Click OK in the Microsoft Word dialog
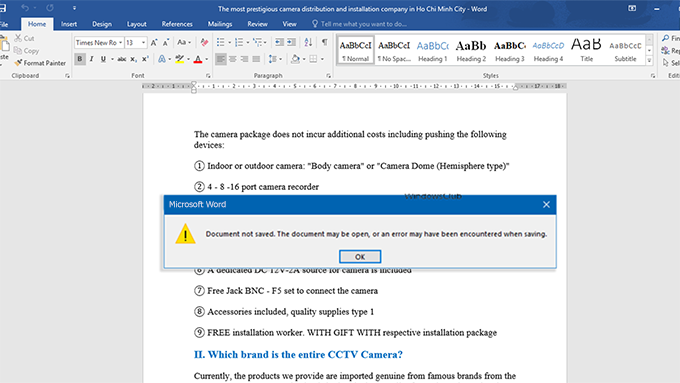This screenshot has width=680, height=383. click(360, 256)
